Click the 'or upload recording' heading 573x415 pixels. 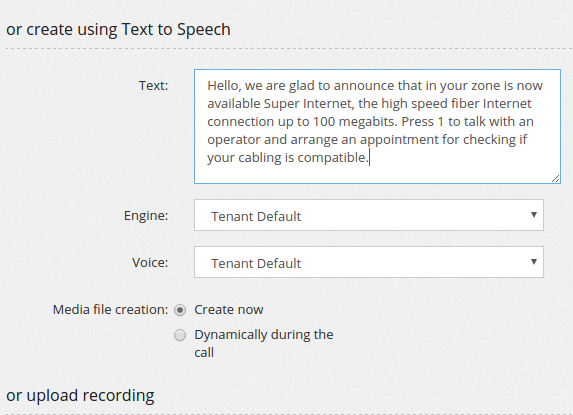80,396
